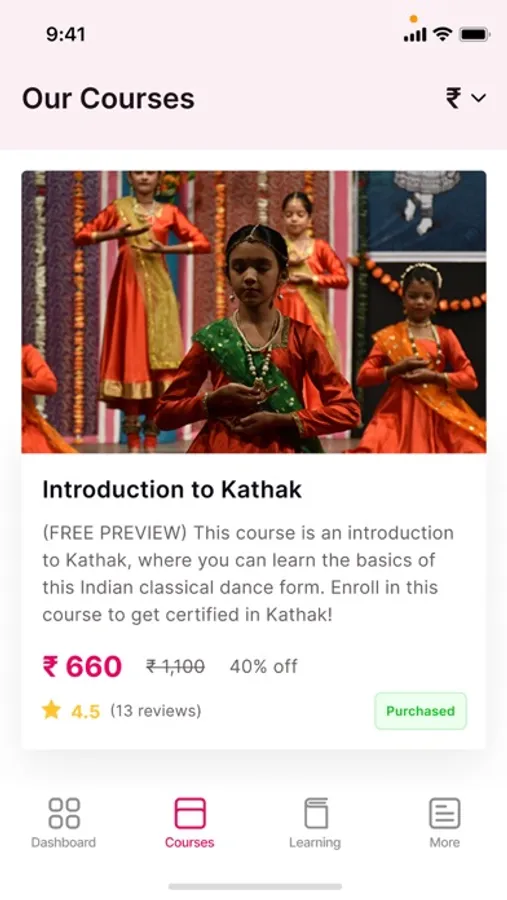Viewport: 507px width, 900px height.
Task: Open the Dashboard grid icon
Action: [64, 813]
